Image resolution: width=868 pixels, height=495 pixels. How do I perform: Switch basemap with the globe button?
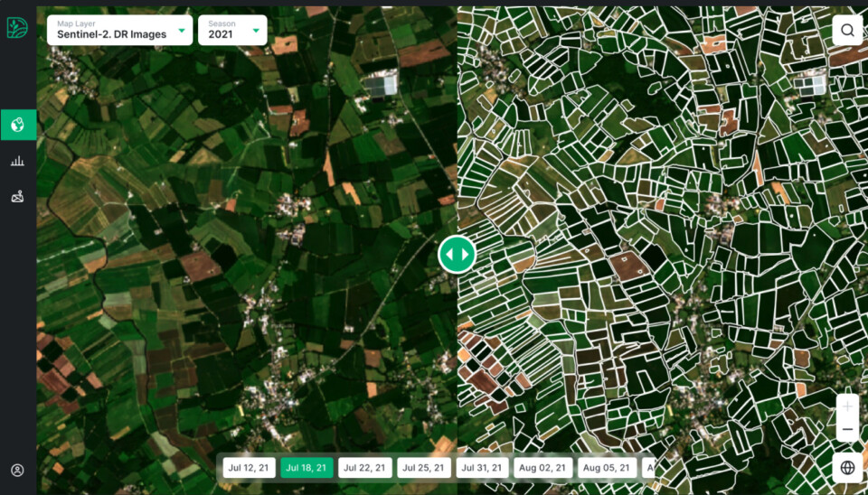click(847, 467)
